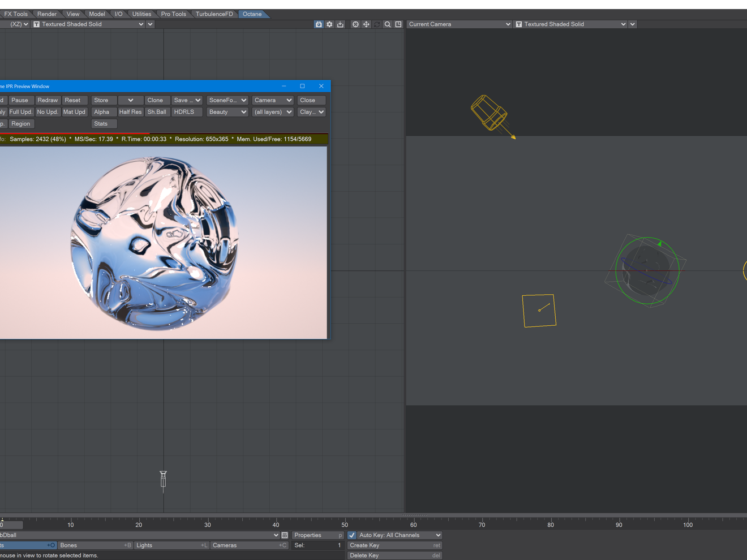Open left viewport Textured Shaded Solid dropdown

89,24
